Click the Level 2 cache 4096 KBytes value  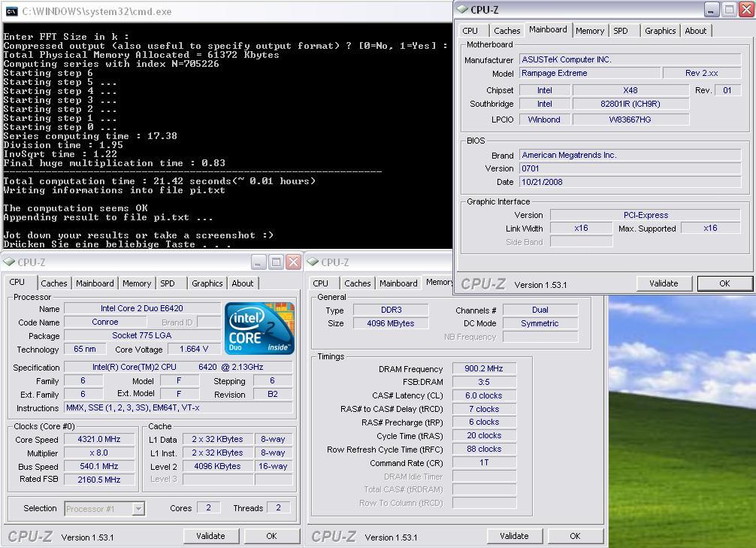click(x=217, y=466)
